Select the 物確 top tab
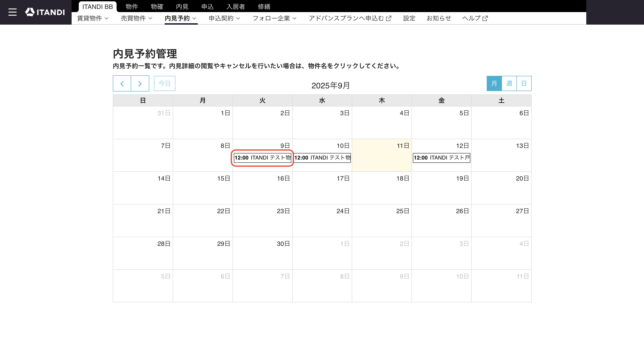The image size is (644, 353). pyautogui.click(x=157, y=7)
